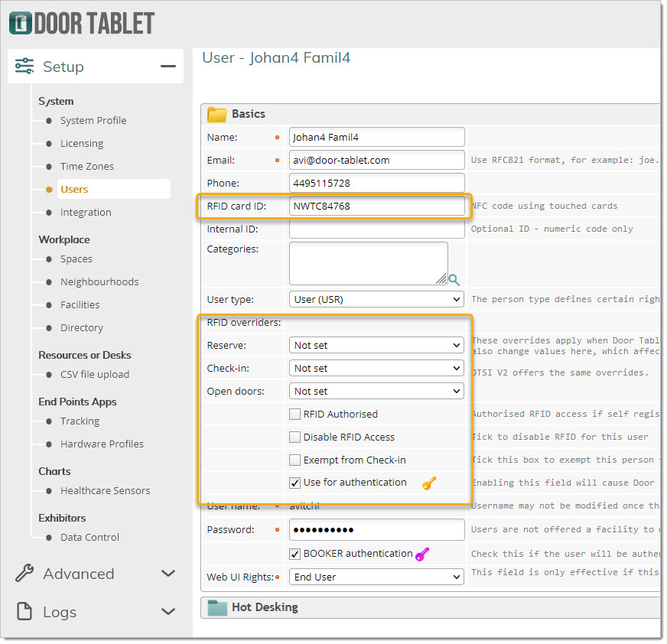Click the Advanced wrench icon
Image resolution: width=667 pixels, height=644 pixels.
pos(24,574)
